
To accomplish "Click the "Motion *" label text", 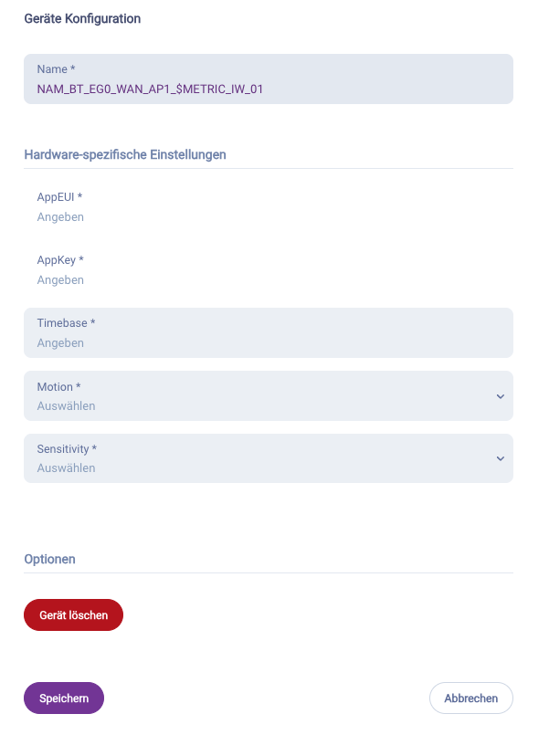I will [x=59, y=387].
